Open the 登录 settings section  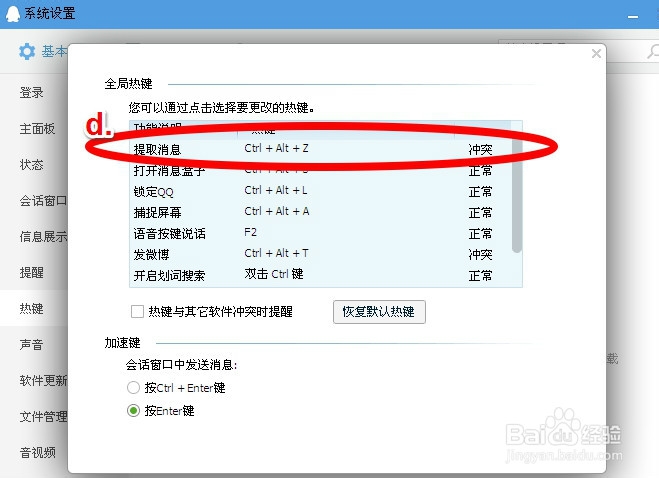[x=32, y=92]
